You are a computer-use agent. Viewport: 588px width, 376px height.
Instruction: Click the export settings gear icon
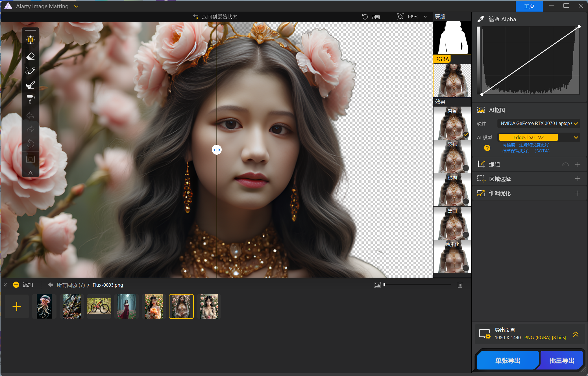pyautogui.click(x=485, y=334)
